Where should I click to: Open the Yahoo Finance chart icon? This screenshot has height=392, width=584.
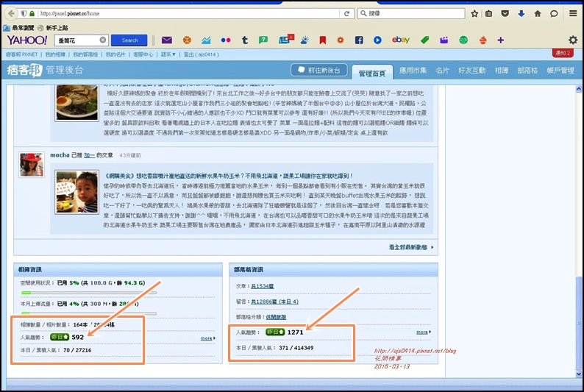point(206,40)
